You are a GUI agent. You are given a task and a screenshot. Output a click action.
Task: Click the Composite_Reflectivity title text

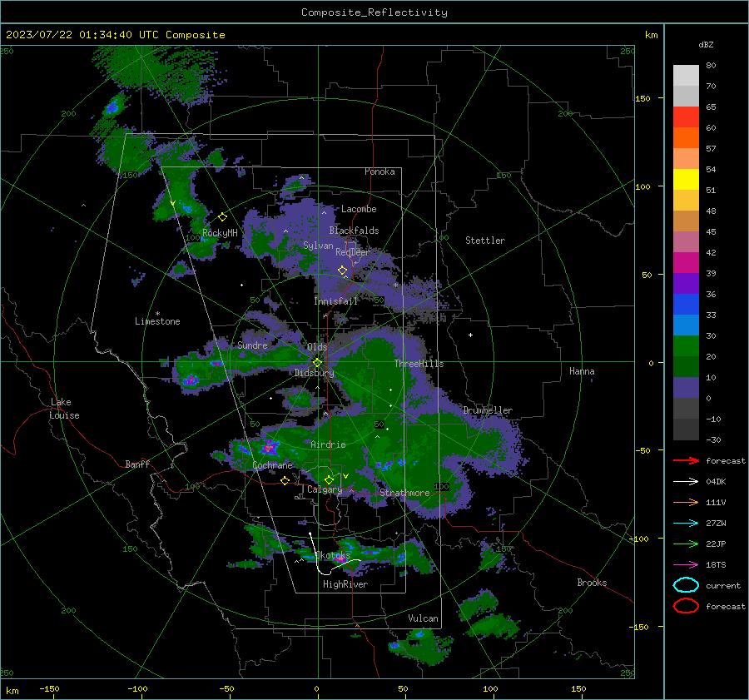[x=374, y=12]
